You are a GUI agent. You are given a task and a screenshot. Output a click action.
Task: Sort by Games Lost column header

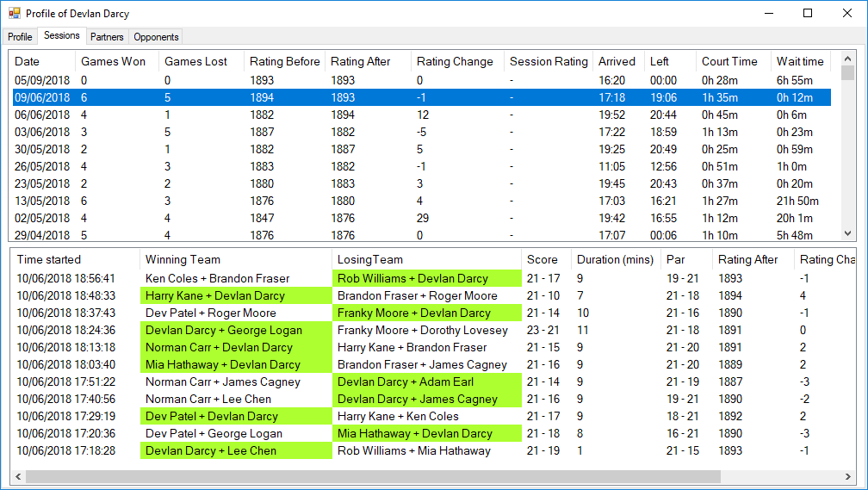201,61
